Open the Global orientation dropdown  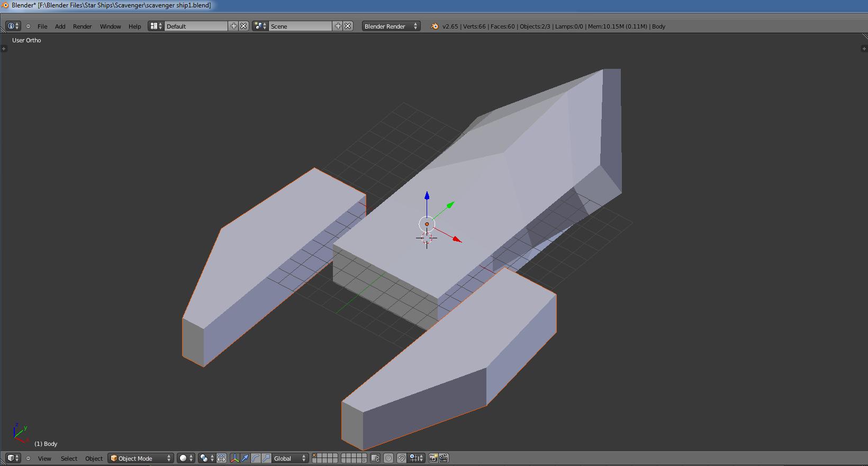[x=290, y=458]
